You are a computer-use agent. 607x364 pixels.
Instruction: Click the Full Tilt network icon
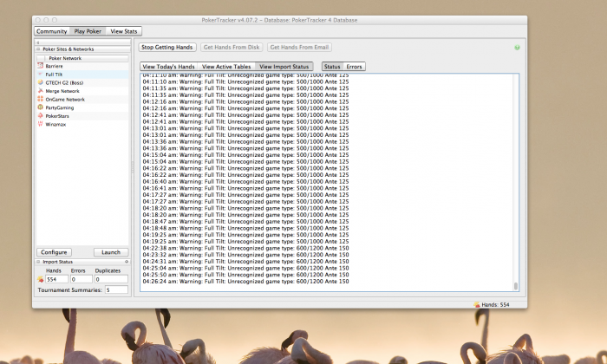coord(40,74)
